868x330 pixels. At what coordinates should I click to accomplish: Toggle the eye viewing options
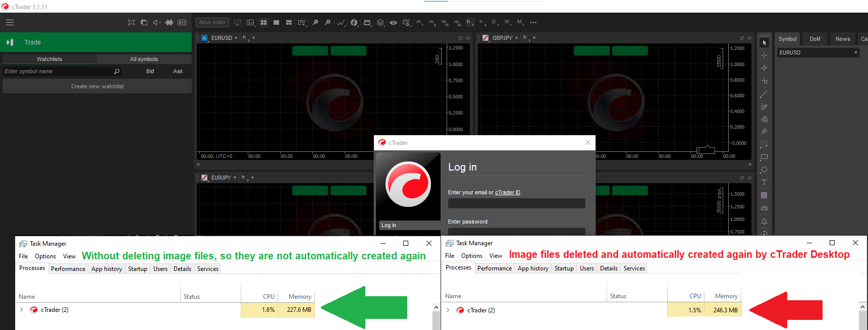(393, 22)
